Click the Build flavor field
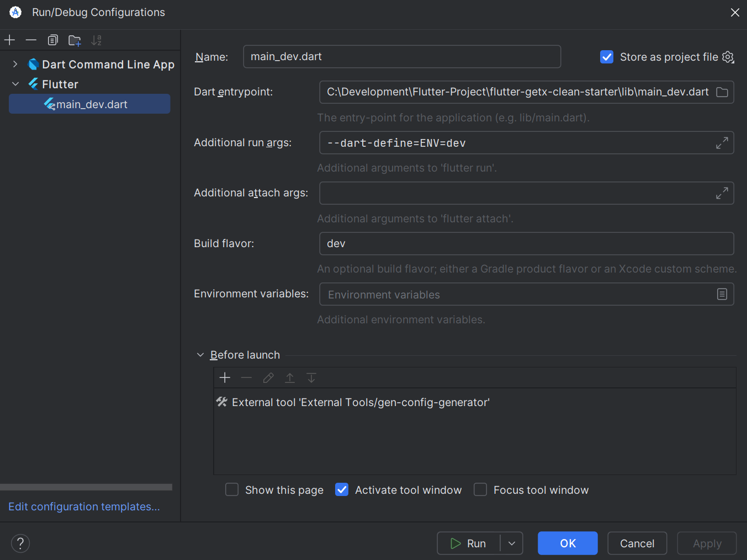The height and width of the screenshot is (560, 747). point(527,243)
